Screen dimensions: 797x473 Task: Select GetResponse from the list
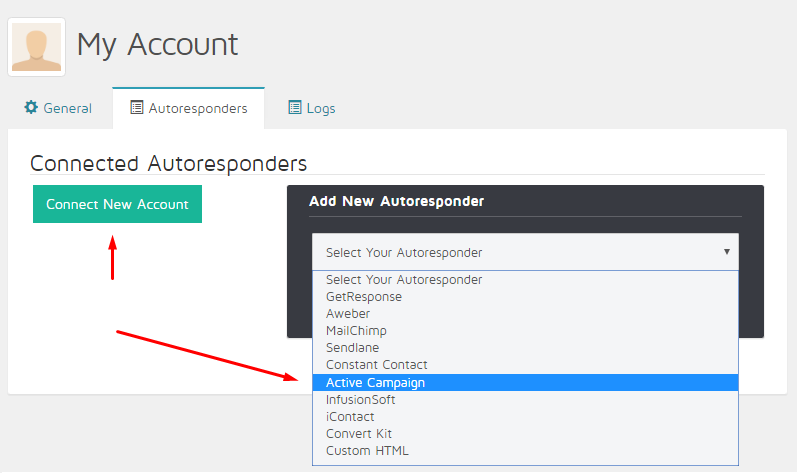[525, 297]
